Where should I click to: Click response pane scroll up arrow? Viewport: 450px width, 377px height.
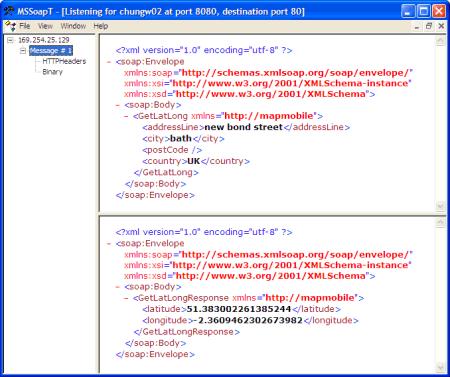(x=440, y=223)
